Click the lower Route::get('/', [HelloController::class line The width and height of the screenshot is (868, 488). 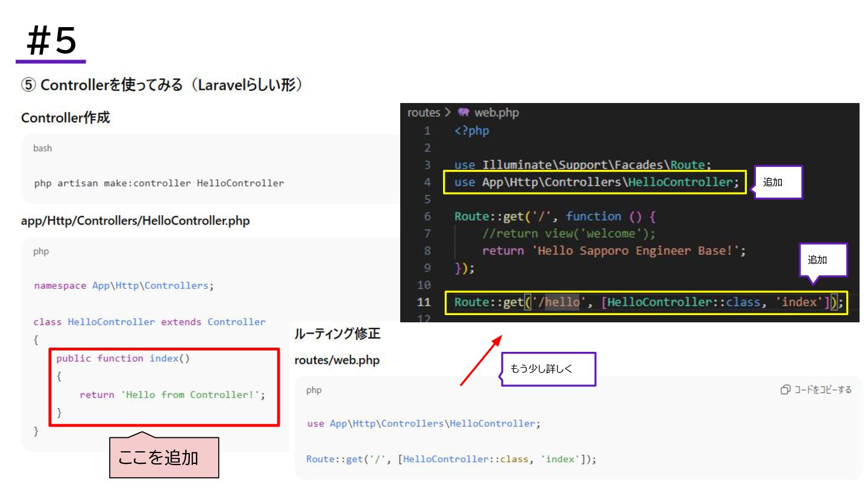(x=451, y=459)
